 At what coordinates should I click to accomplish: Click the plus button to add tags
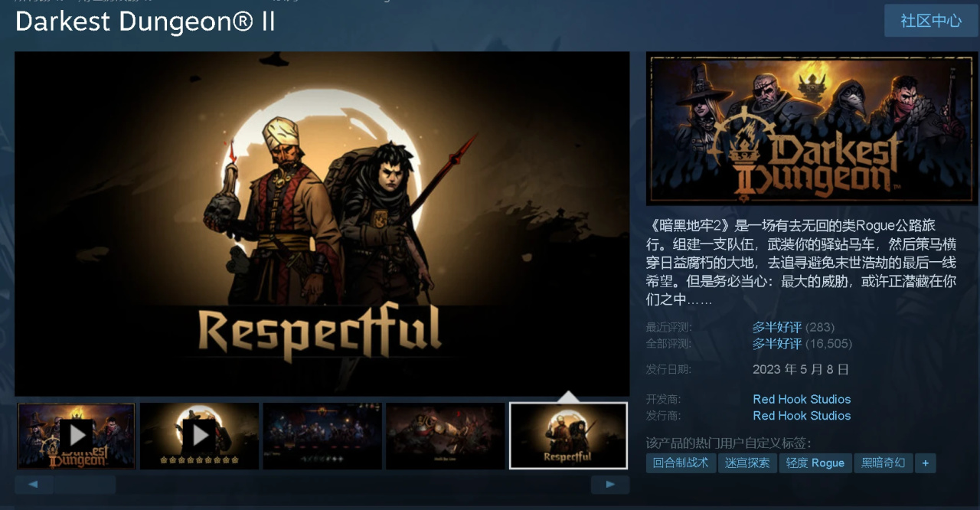point(926,463)
